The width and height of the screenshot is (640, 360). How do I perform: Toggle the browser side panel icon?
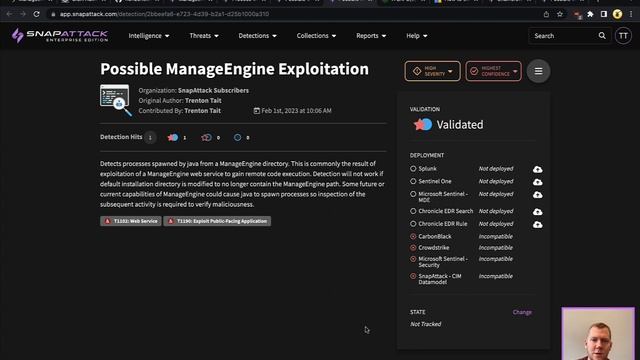(x=604, y=14)
